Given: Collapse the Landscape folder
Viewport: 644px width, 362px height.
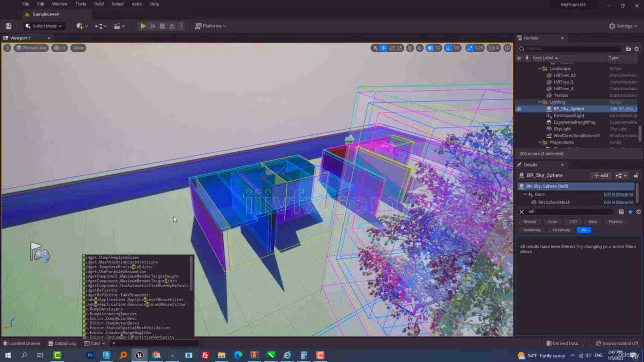Looking at the screenshot, I should pos(539,69).
